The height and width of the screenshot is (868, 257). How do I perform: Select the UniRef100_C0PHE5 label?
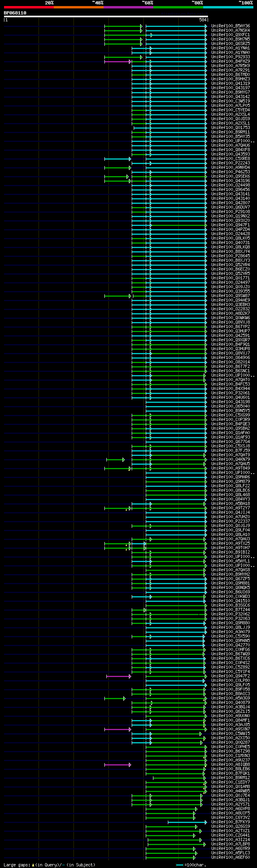(x=230, y=747)
